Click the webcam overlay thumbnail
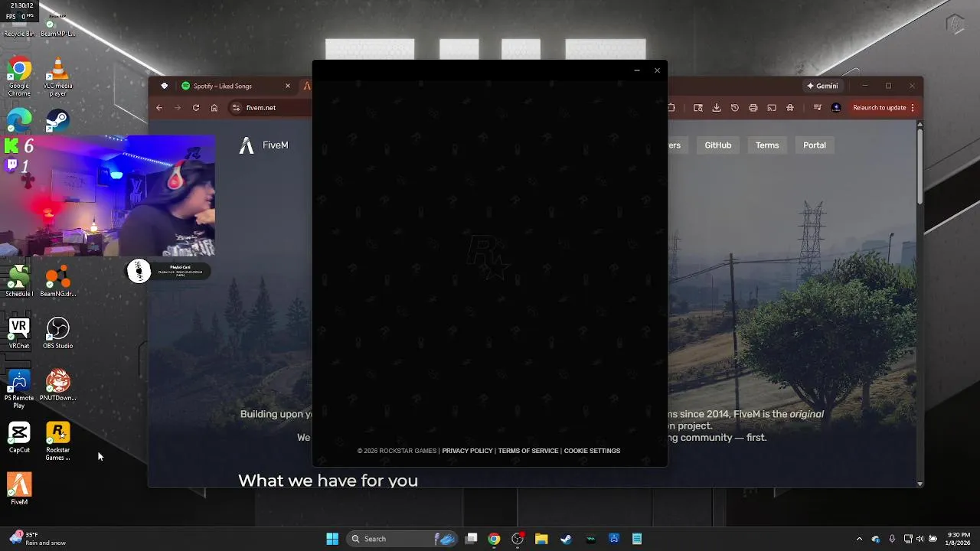 [x=107, y=196]
